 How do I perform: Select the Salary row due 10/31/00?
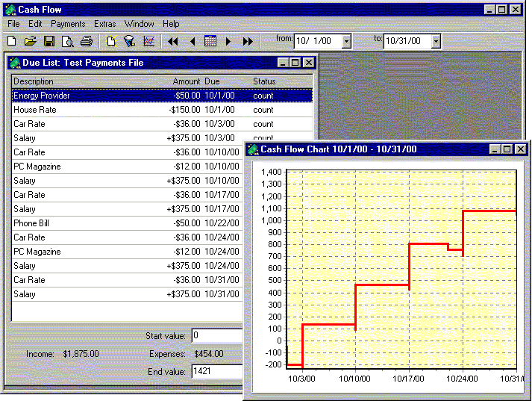(x=128, y=294)
